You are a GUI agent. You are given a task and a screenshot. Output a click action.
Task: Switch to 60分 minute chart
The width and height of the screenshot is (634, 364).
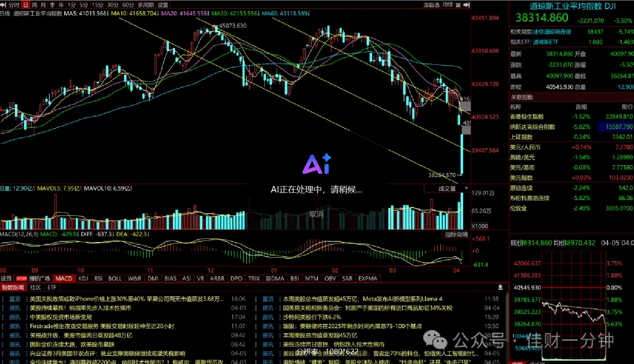(128, 5)
